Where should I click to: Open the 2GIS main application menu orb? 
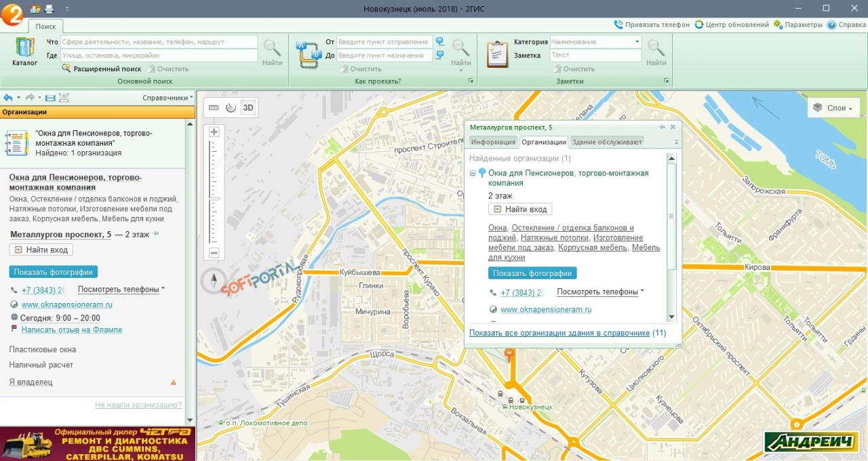[12, 14]
